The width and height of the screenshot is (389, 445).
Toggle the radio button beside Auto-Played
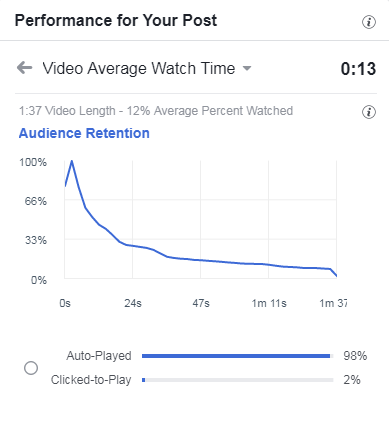point(31,368)
